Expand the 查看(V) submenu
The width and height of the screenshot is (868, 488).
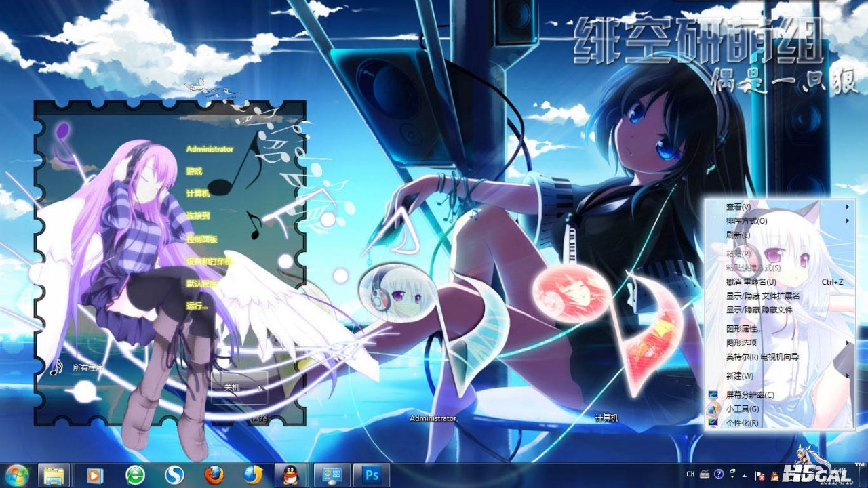tap(738, 207)
